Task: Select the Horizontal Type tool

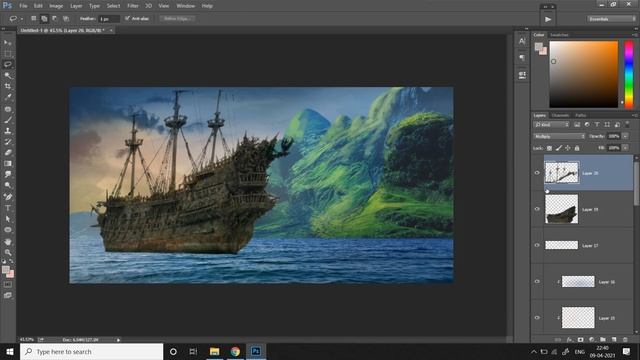Action: coord(8,208)
